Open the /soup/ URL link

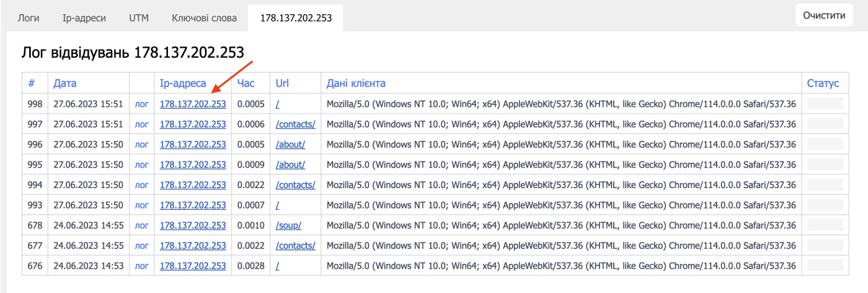click(288, 225)
